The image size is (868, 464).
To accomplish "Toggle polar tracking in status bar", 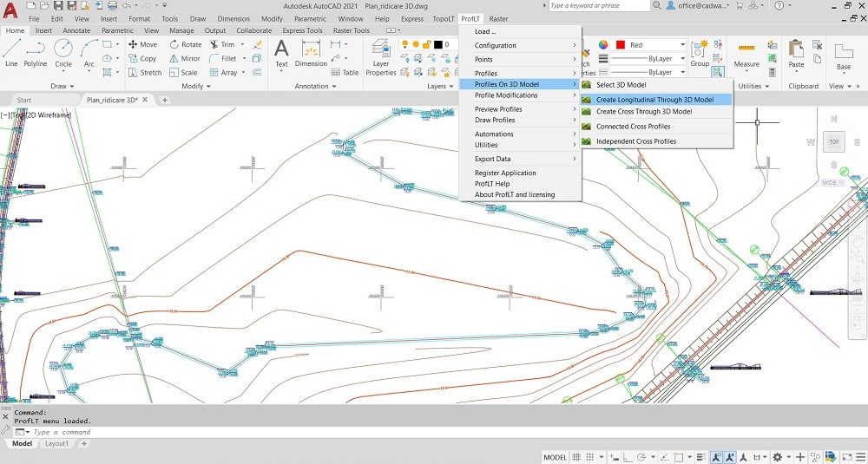I will click(x=641, y=457).
